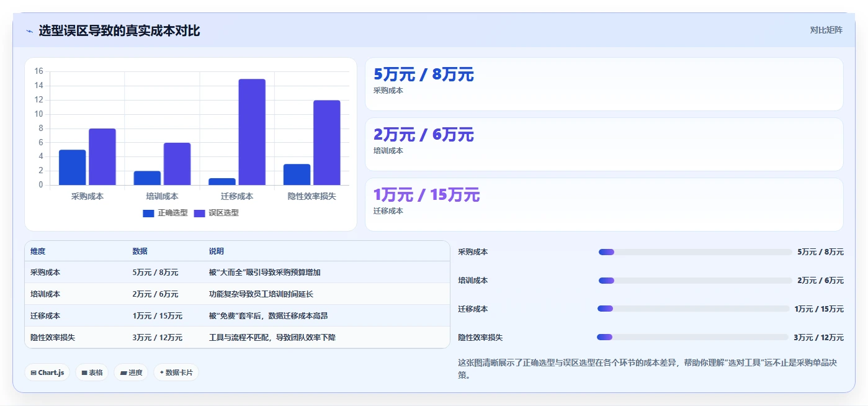The height and width of the screenshot is (406, 868).
Task: Click the Chart.js chip at the bottom
Action: coord(47,372)
